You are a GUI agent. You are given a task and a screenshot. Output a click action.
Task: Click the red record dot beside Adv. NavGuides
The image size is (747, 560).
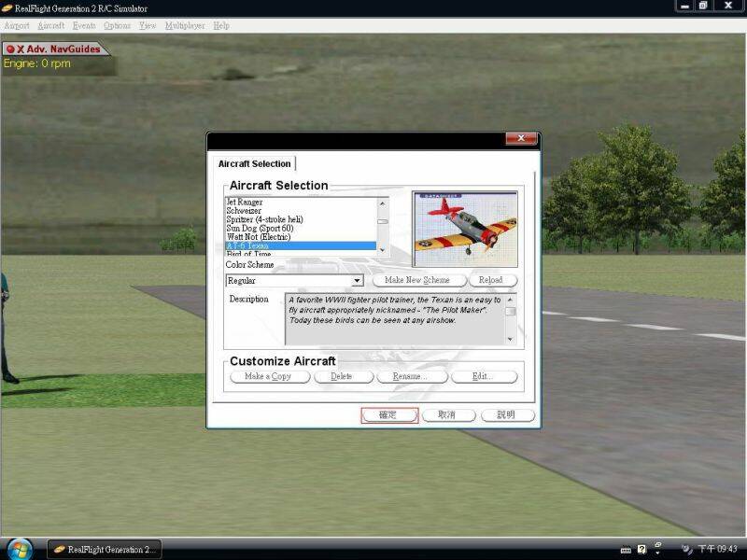(x=10, y=49)
